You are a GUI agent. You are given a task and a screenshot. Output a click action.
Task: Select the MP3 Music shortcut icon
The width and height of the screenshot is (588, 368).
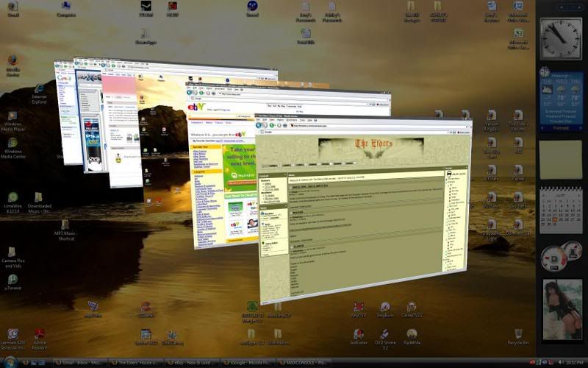pyautogui.click(x=65, y=230)
